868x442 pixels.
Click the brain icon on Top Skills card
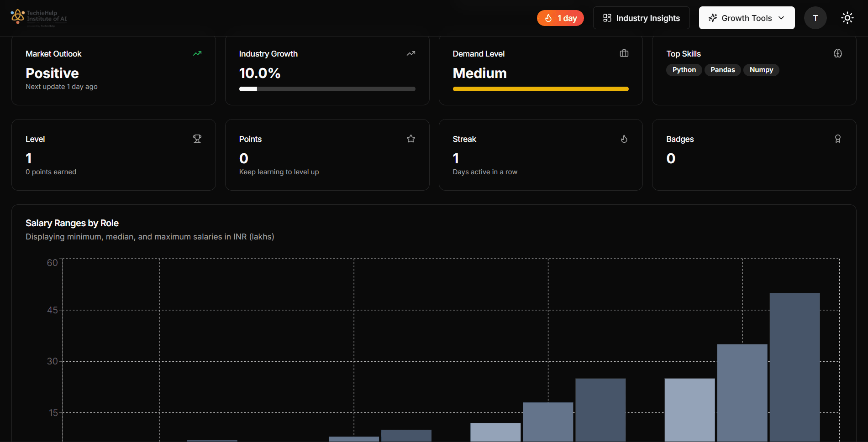pos(838,53)
